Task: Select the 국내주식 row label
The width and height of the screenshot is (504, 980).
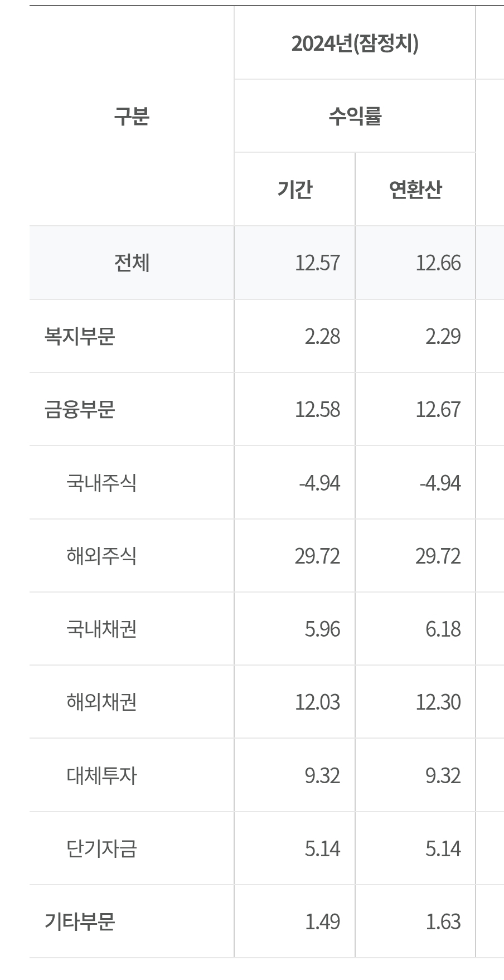Action: (x=101, y=482)
